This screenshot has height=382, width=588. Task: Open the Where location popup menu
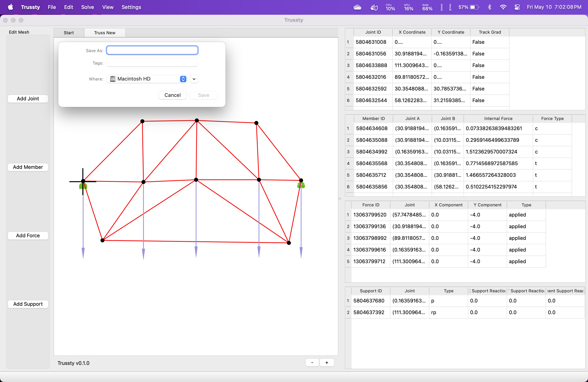point(147,79)
